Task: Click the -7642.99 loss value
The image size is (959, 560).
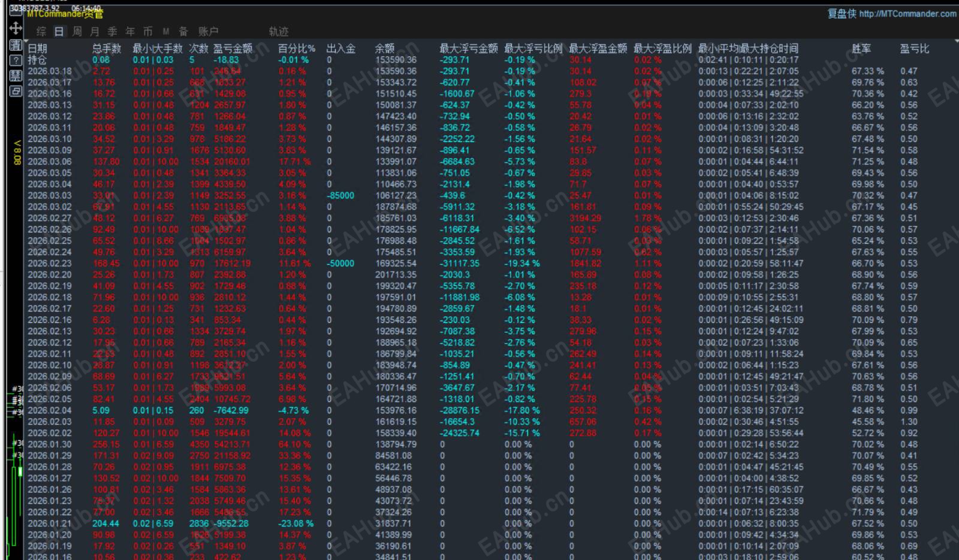Action: pos(231,411)
